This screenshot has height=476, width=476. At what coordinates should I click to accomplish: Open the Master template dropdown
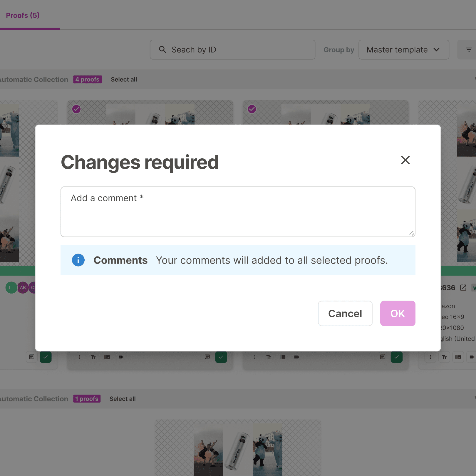[x=403, y=49]
